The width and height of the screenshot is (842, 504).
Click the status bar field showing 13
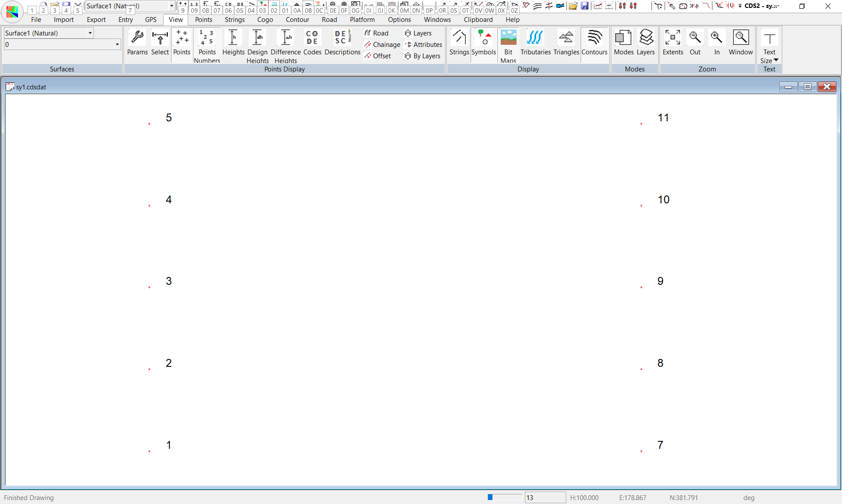(545, 497)
